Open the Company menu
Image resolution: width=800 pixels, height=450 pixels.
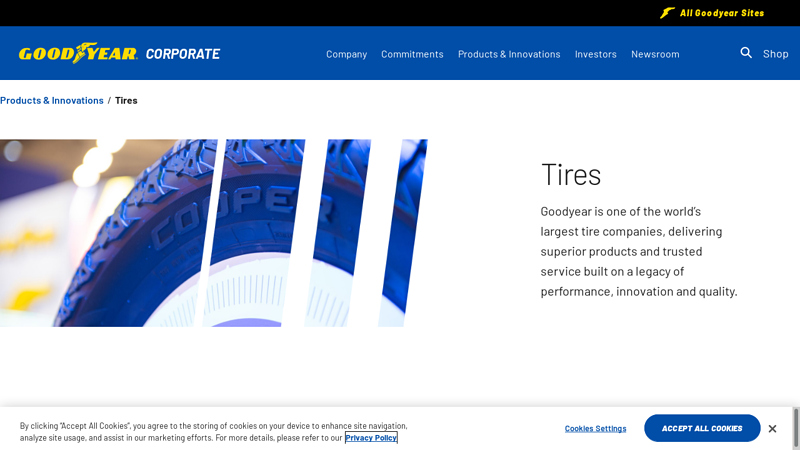pyautogui.click(x=346, y=54)
